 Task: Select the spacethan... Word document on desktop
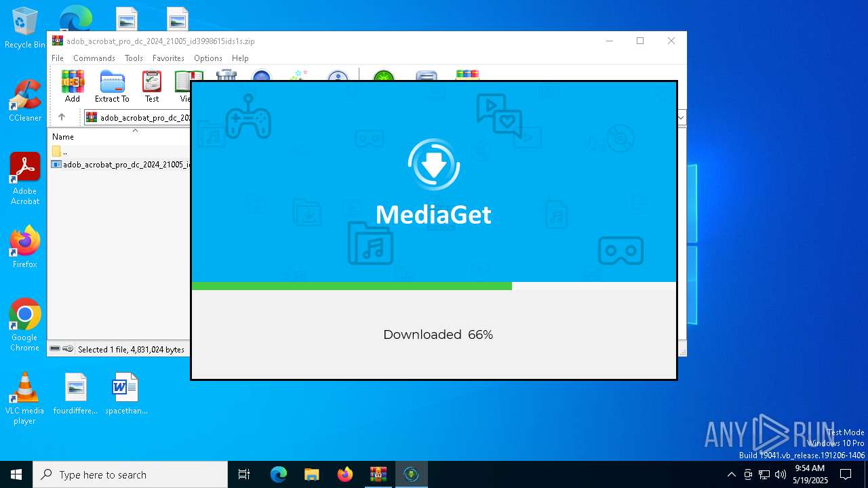coord(126,394)
